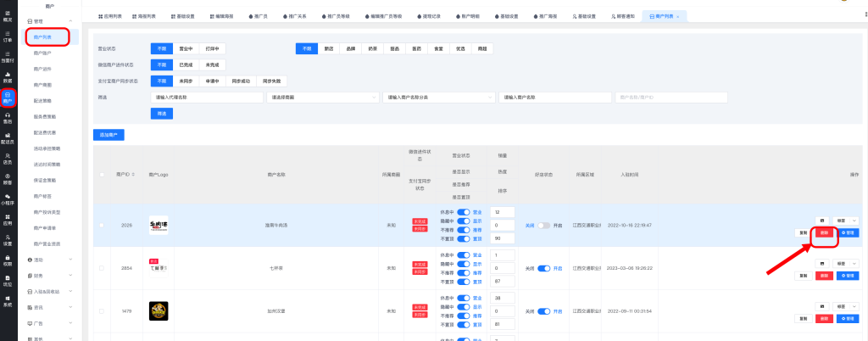Toggle the 休息中/营业 switch for merchant 2854

click(464, 255)
